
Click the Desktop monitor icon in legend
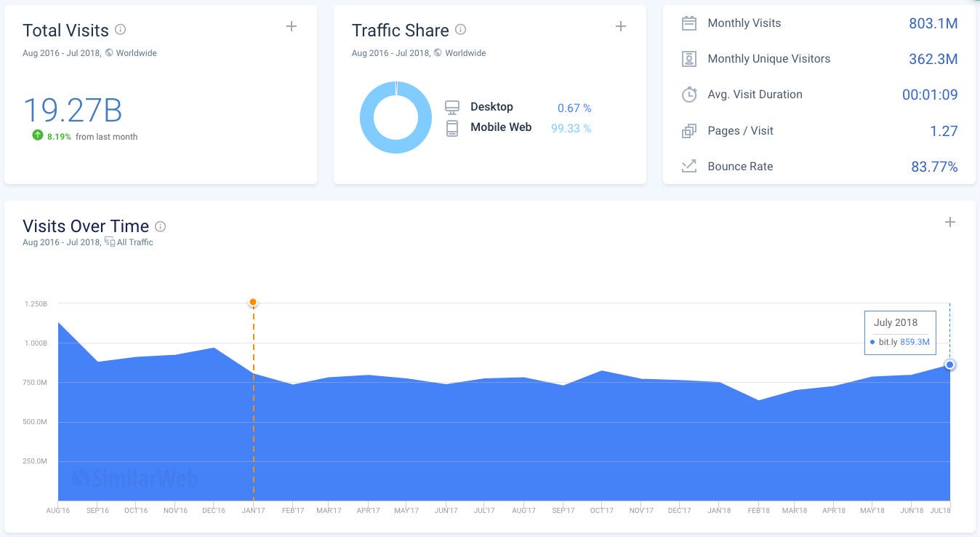click(452, 108)
